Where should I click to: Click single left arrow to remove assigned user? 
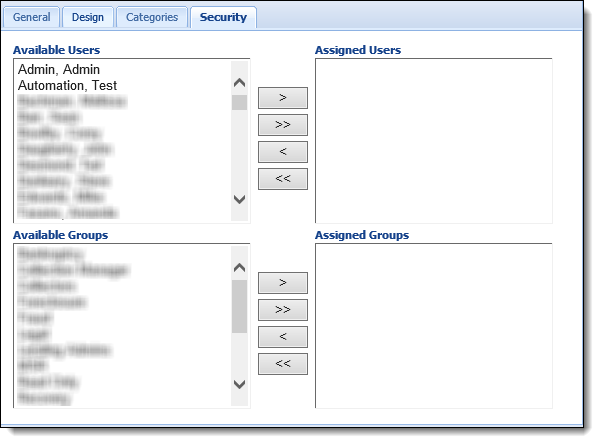tap(283, 152)
